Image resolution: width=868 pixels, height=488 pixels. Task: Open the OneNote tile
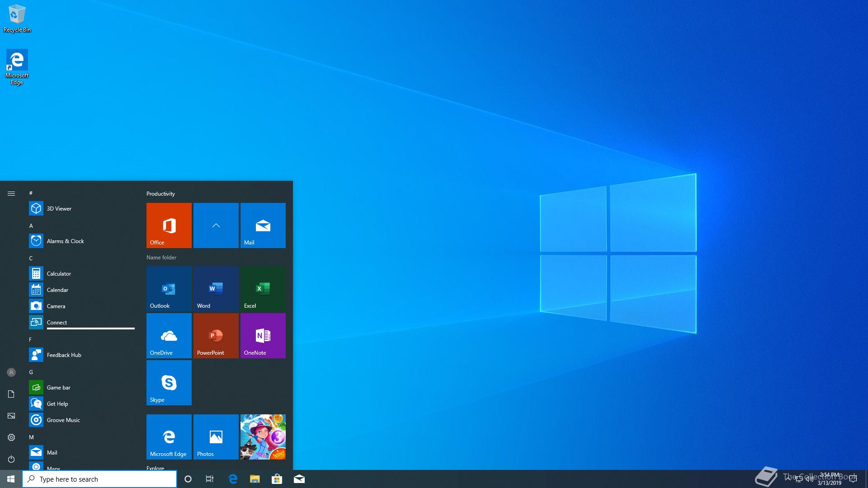pos(263,335)
